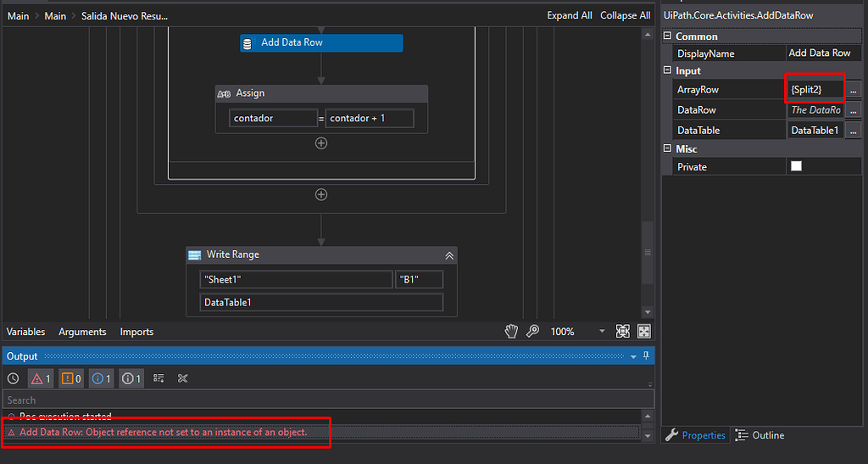Select the Add Data Row error message
The width and height of the screenshot is (868, 464).
(163, 433)
